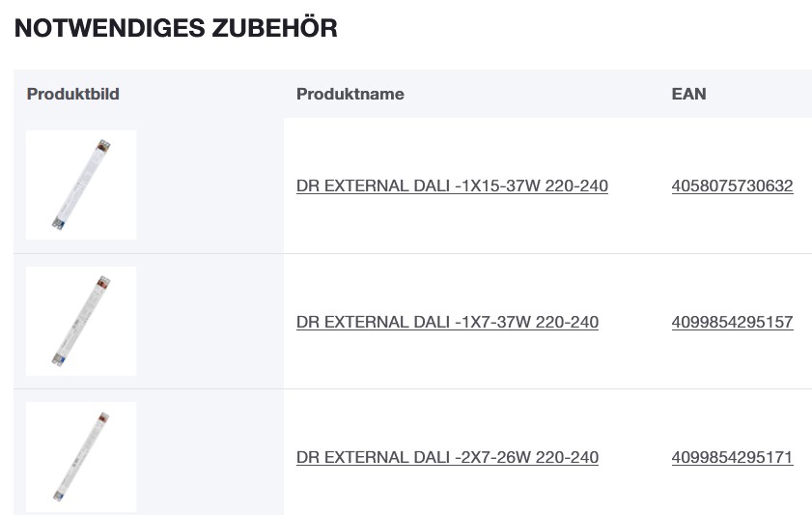Click the Produktbild column header
Viewport: 812px width, 515px height.
[x=73, y=94]
